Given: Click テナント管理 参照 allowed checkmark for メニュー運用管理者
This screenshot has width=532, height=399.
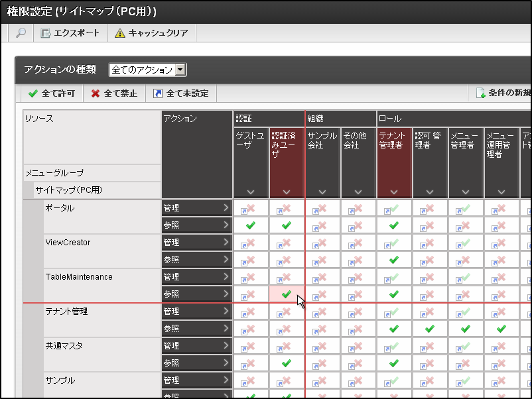Looking at the screenshot, I should tap(501, 329).
